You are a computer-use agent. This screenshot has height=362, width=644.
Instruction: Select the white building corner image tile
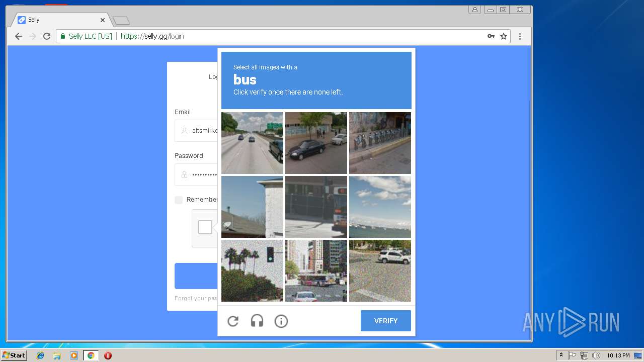point(252,207)
